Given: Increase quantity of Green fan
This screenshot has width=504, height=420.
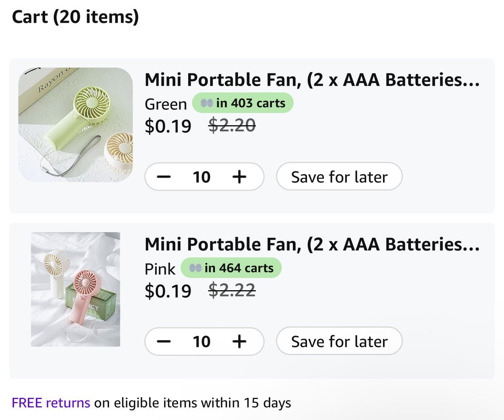Looking at the screenshot, I should point(239,177).
